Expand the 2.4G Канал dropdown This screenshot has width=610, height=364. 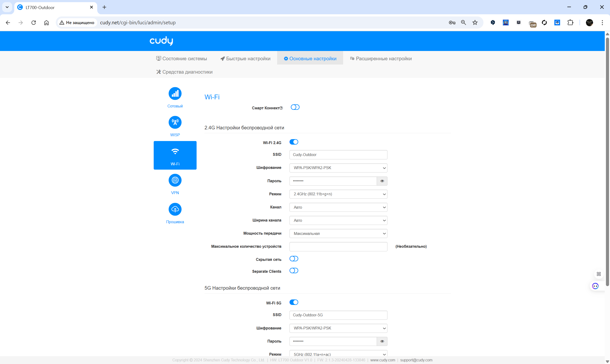coord(338,207)
